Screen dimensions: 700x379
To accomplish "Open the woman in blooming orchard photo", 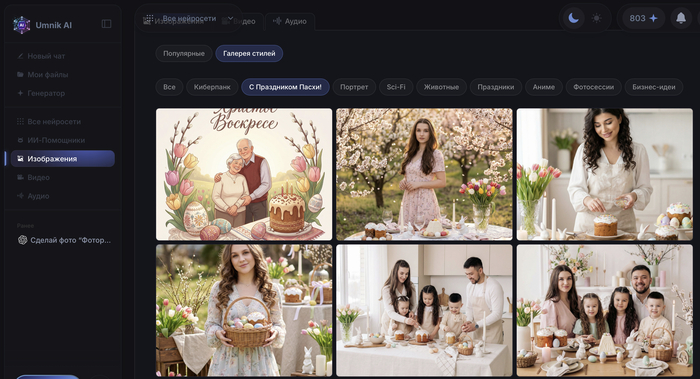I will (424, 174).
